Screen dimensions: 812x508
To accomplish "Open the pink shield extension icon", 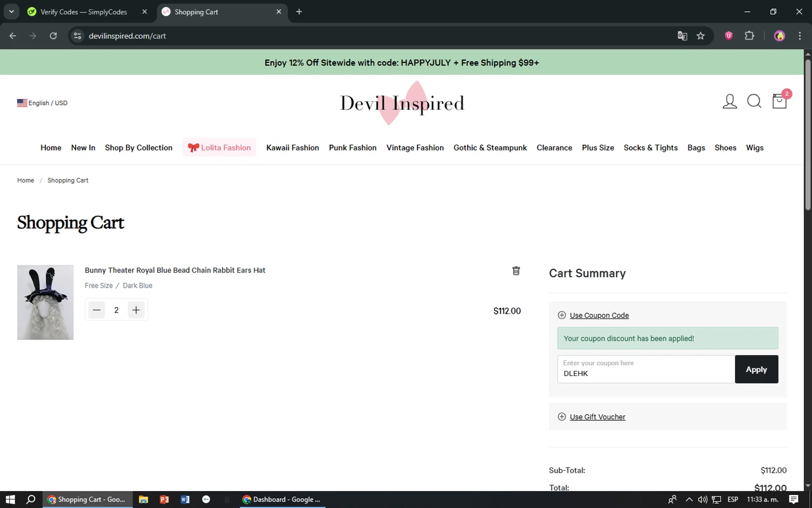I will (x=729, y=36).
